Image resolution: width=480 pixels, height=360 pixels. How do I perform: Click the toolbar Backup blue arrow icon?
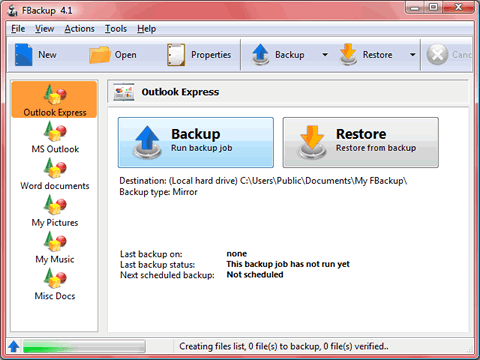tap(260, 54)
